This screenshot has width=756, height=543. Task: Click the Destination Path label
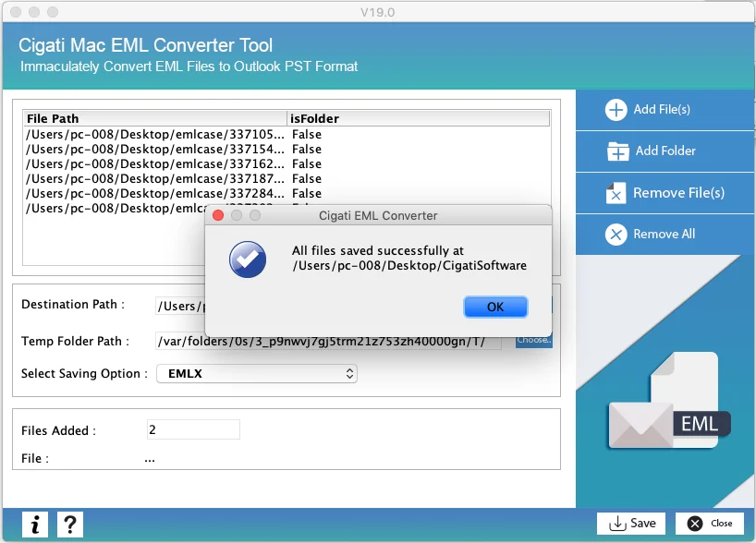73,305
